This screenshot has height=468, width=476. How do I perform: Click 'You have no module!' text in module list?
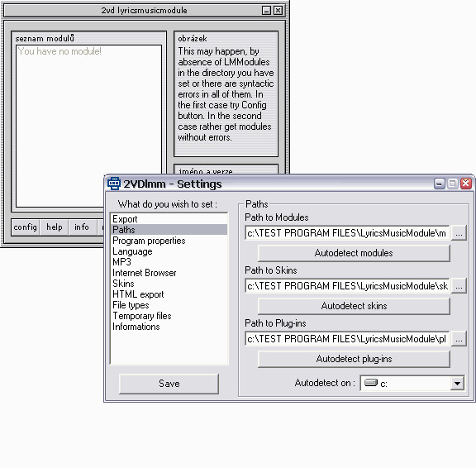[59, 51]
